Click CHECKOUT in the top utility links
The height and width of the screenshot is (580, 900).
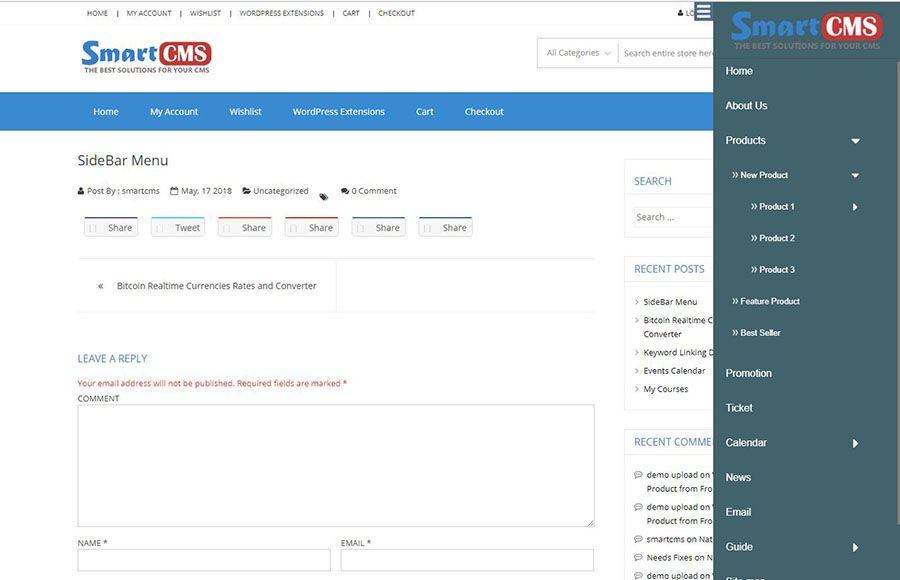point(396,13)
